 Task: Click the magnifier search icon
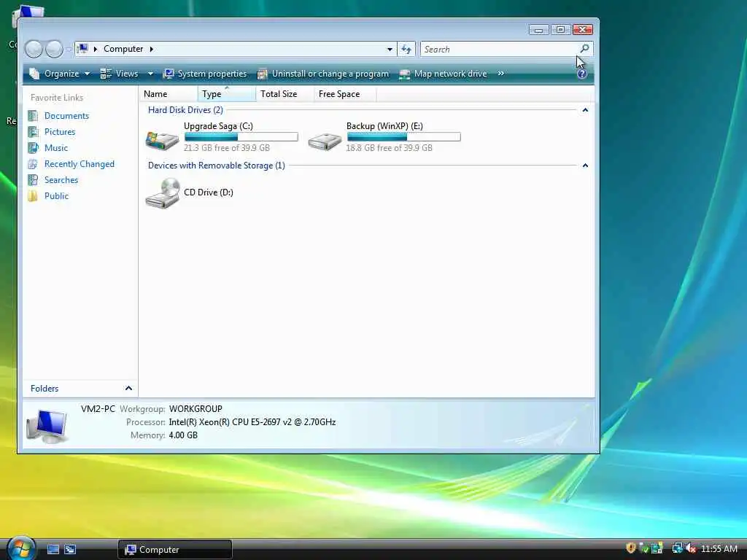click(x=584, y=49)
